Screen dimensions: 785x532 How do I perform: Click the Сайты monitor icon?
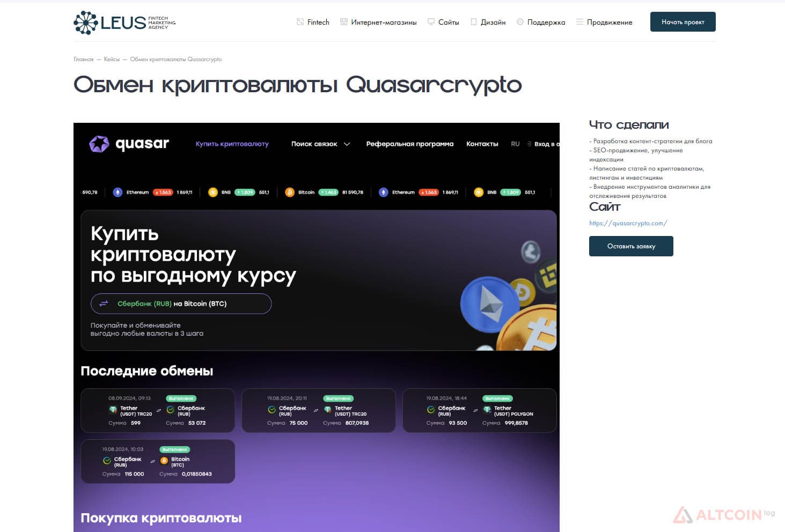click(431, 22)
